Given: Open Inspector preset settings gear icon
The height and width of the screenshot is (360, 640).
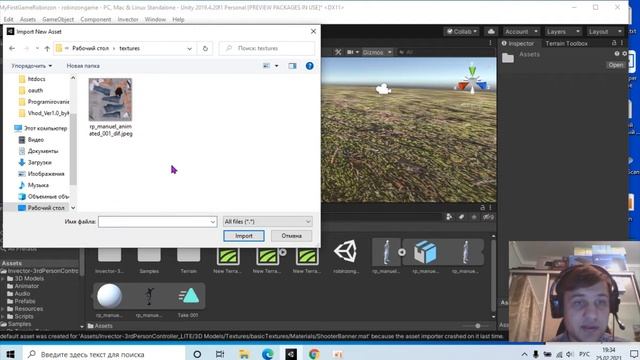Looking at the screenshot, I should pyautogui.click(x=624, y=53).
